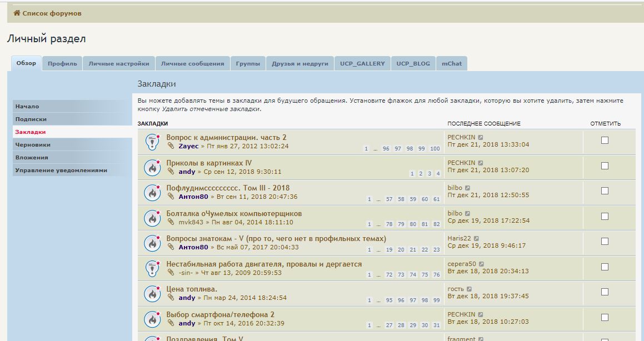Click the attachment paperclip icon next to Zayec
The height and width of the screenshot is (341, 644).
(171, 146)
